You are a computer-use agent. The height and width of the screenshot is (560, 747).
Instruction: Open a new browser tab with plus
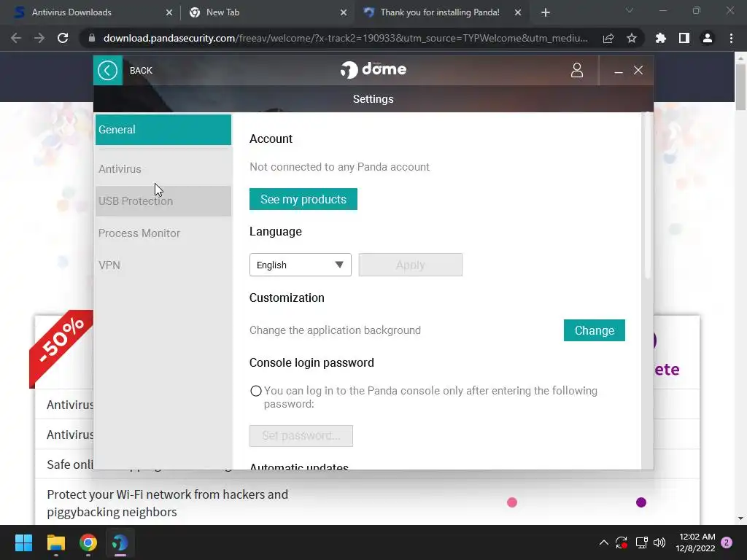[x=546, y=13]
